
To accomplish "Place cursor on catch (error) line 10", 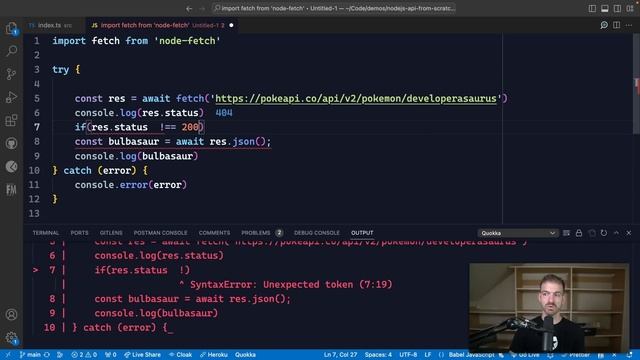I will click(x=100, y=170).
